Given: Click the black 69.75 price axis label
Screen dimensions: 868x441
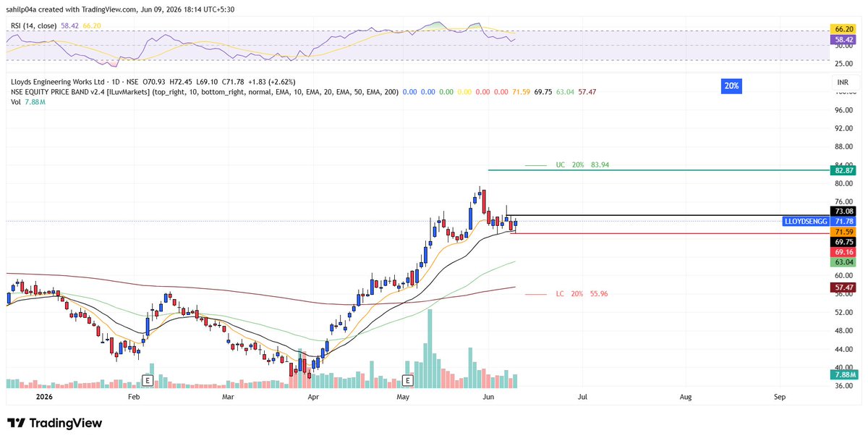Looking at the screenshot, I should (x=844, y=242).
